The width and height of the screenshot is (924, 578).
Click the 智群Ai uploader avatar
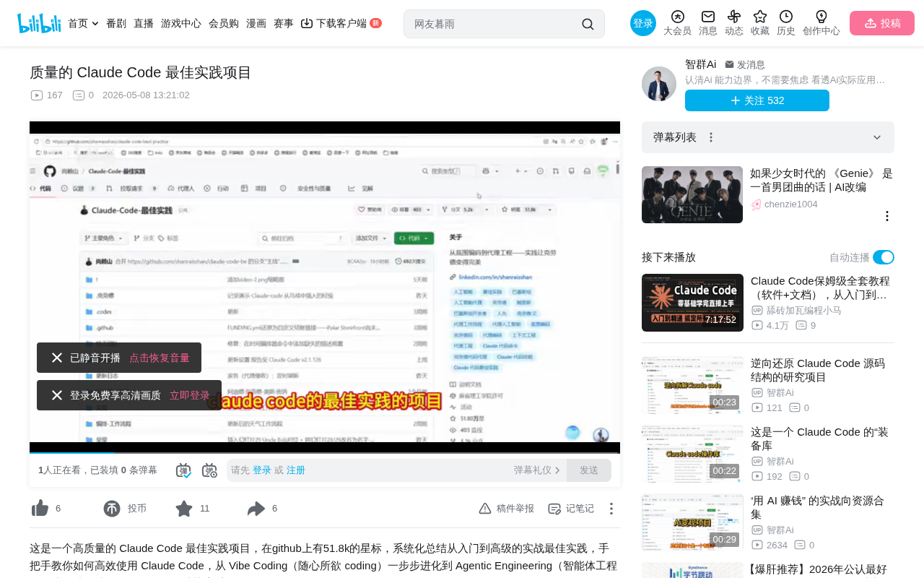tap(659, 84)
